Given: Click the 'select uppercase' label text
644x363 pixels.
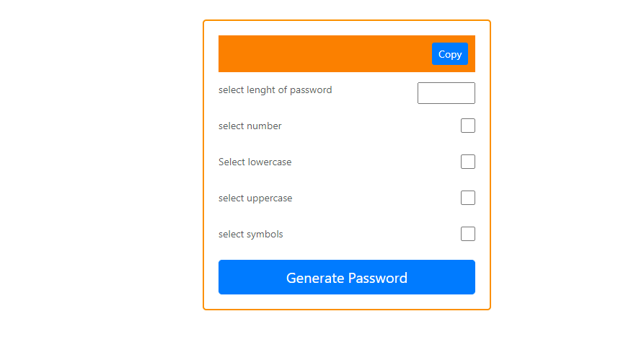Looking at the screenshot, I should click(x=255, y=198).
